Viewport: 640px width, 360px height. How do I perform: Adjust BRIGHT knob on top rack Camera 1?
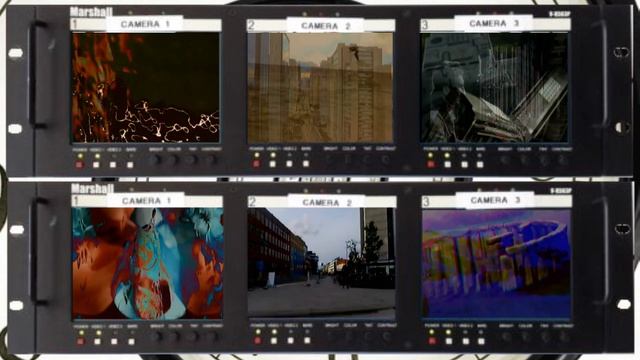click(x=155, y=160)
